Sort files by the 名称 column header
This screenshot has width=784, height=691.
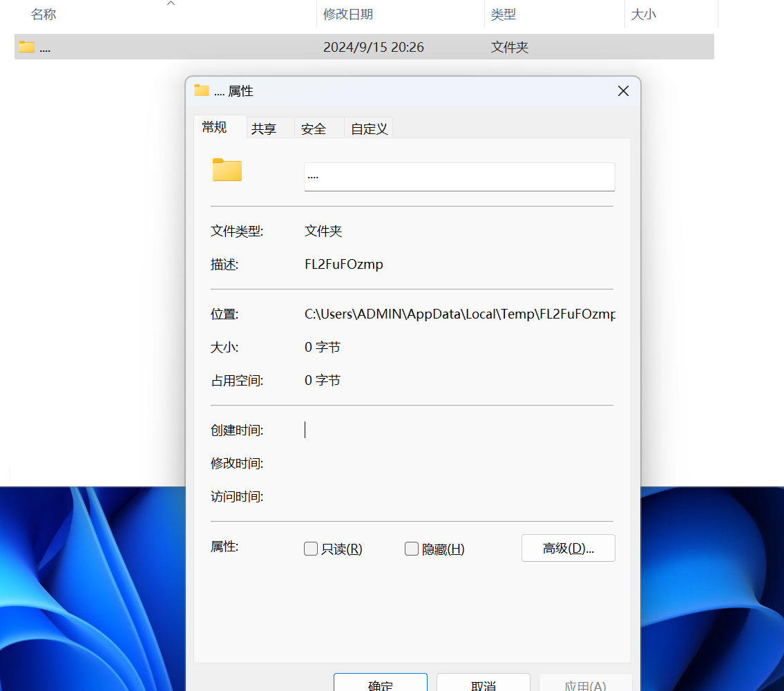point(44,15)
